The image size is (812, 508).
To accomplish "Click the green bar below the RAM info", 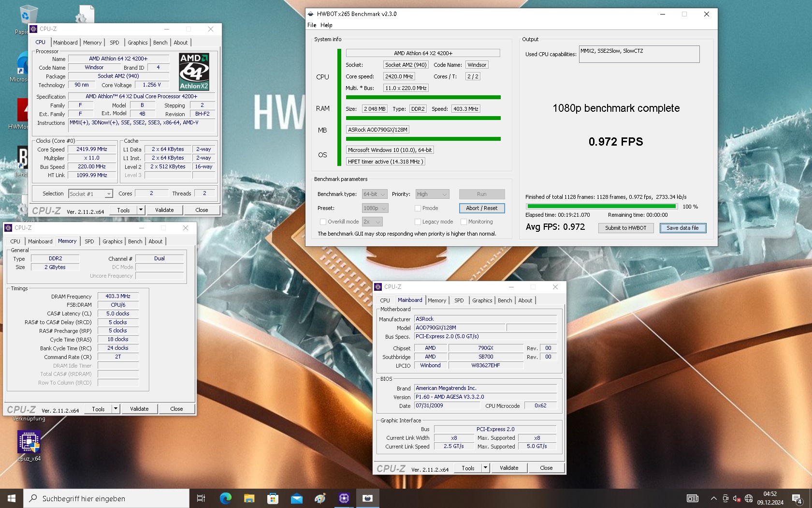I will coord(423,118).
